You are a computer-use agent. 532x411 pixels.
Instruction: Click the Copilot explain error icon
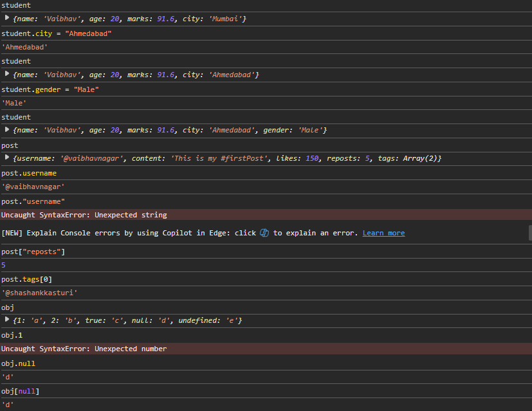(264, 233)
